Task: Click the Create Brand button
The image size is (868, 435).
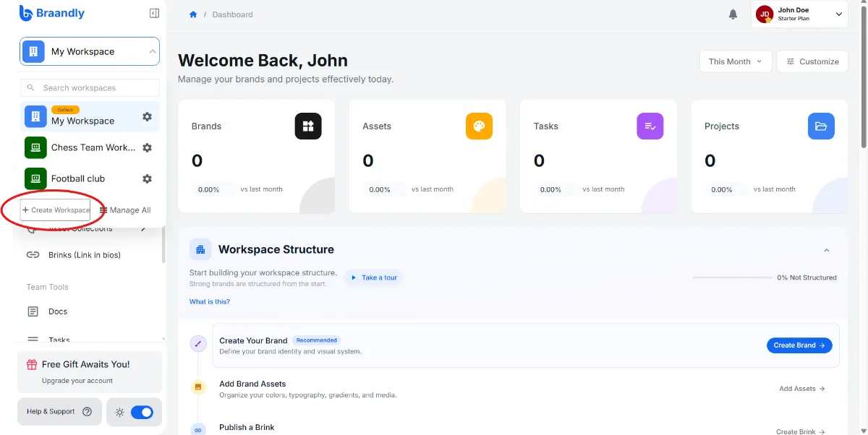Action: coord(799,345)
